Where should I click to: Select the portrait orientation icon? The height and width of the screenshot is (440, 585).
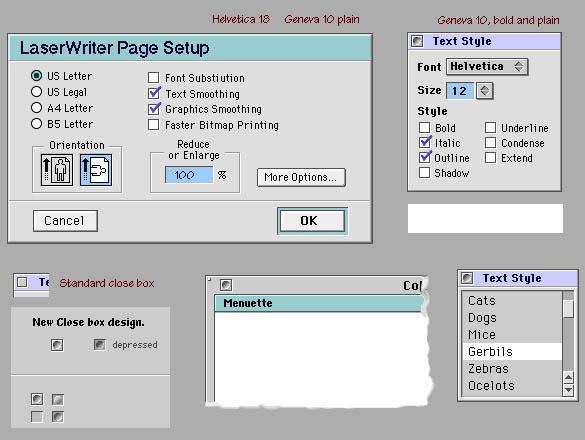click(x=57, y=170)
